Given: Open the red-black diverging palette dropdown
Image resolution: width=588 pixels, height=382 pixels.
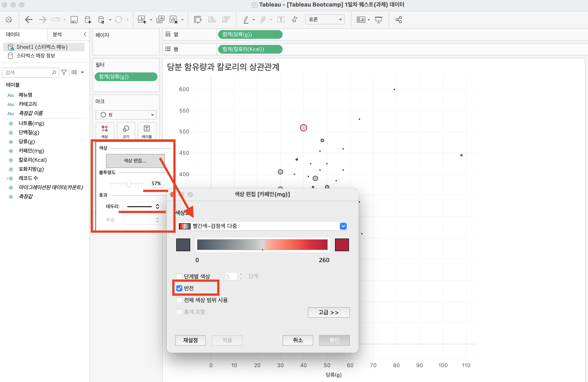Looking at the screenshot, I should [343, 226].
